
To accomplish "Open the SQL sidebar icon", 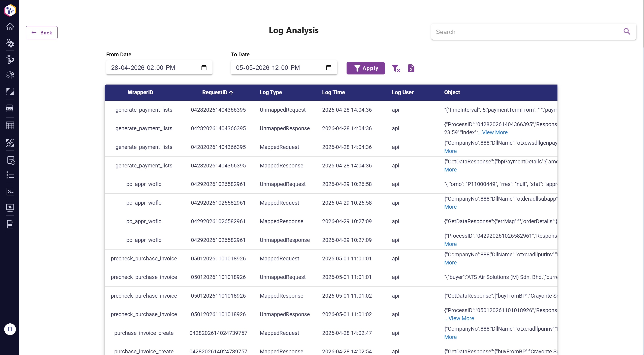I will 9,108.
